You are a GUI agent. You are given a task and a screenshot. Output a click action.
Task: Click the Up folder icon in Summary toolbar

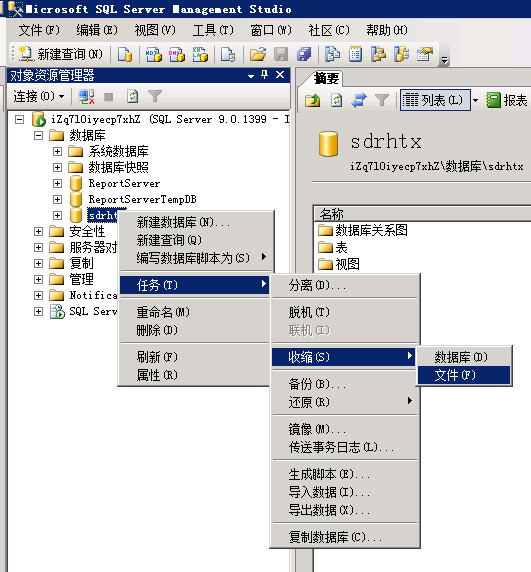(x=313, y=100)
